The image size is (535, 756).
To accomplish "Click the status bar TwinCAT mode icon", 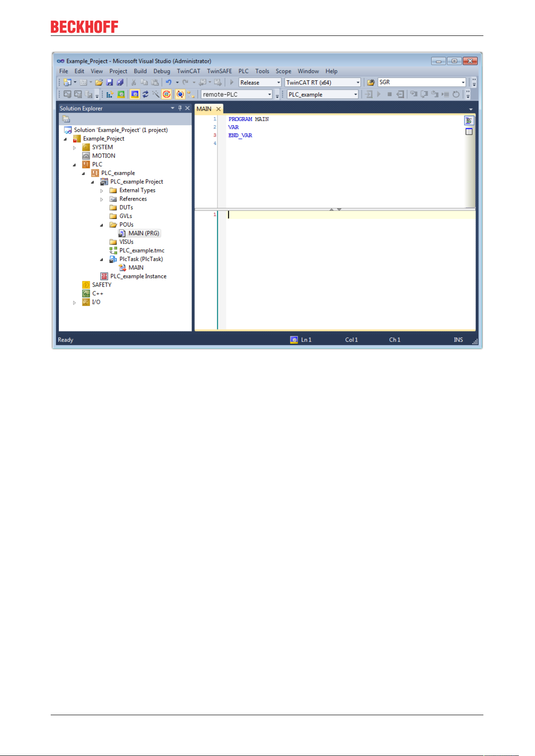I will click(x=294, y=340).
